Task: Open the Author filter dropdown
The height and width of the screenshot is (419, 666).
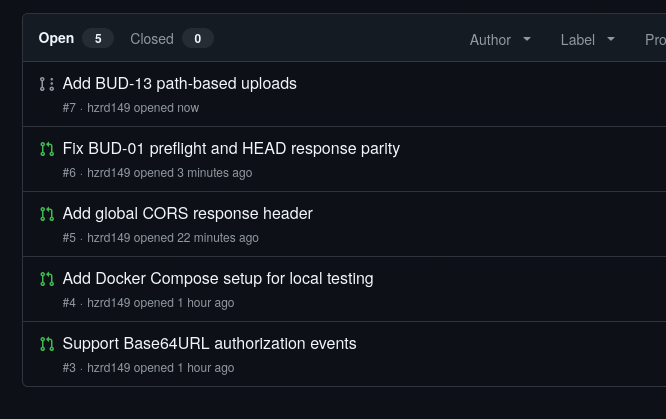Action: coord(500,40)
